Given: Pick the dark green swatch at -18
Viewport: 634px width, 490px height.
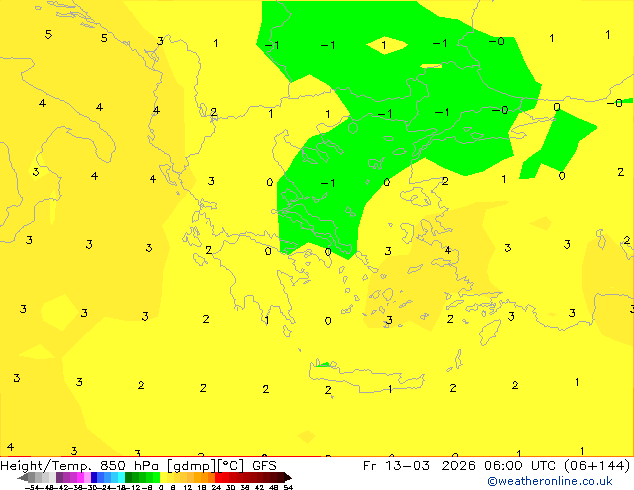Looking at the screenshot, I should [x=129, y=477].
